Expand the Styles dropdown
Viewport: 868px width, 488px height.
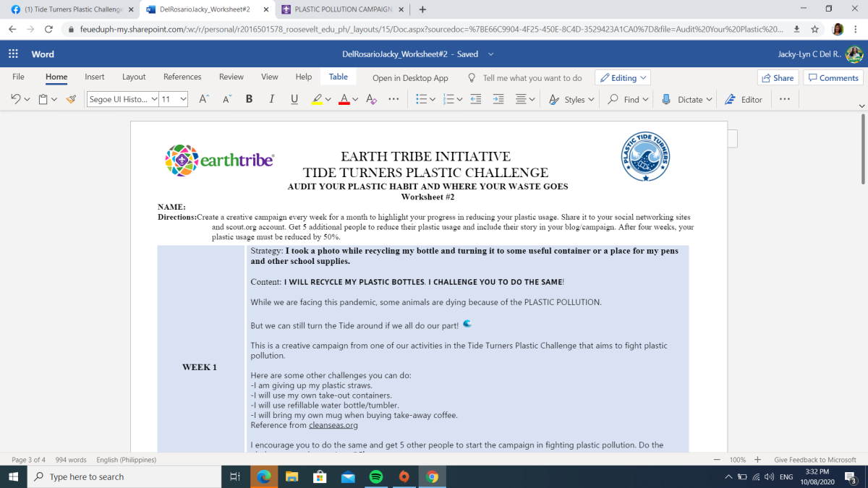click(x=571, y=100)
